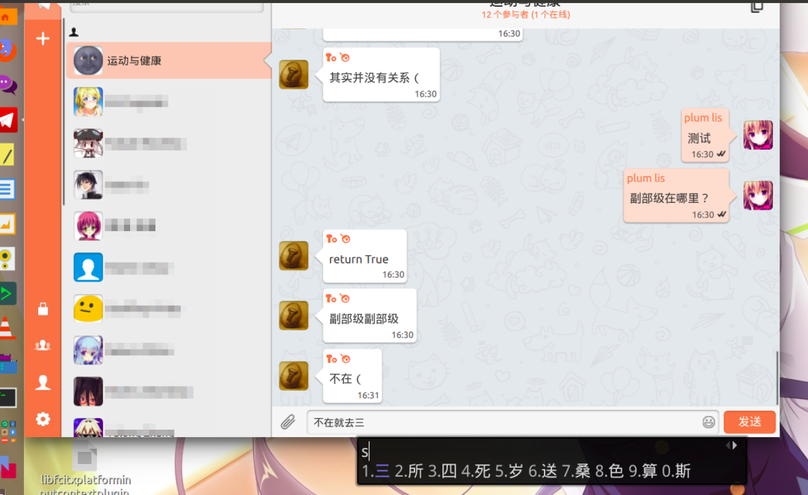Select the 运动与健康 chat

click(x=169, y=60)
